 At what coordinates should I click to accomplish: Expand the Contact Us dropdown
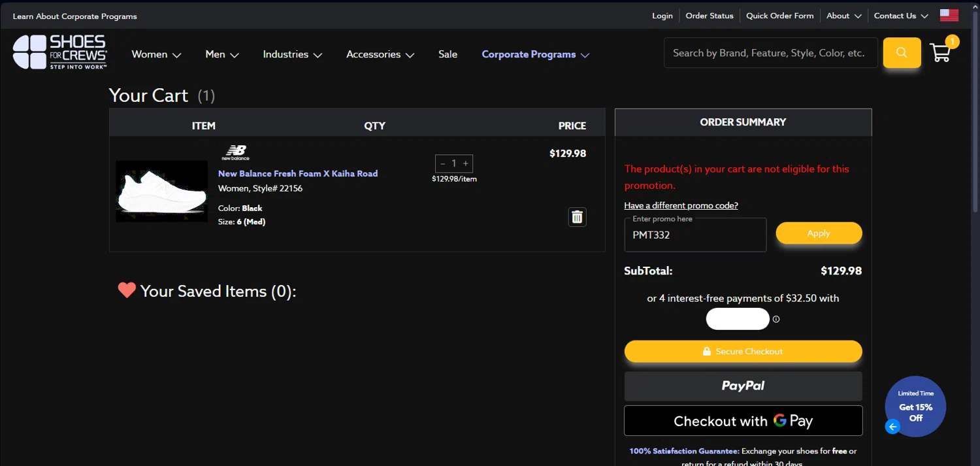901,16
